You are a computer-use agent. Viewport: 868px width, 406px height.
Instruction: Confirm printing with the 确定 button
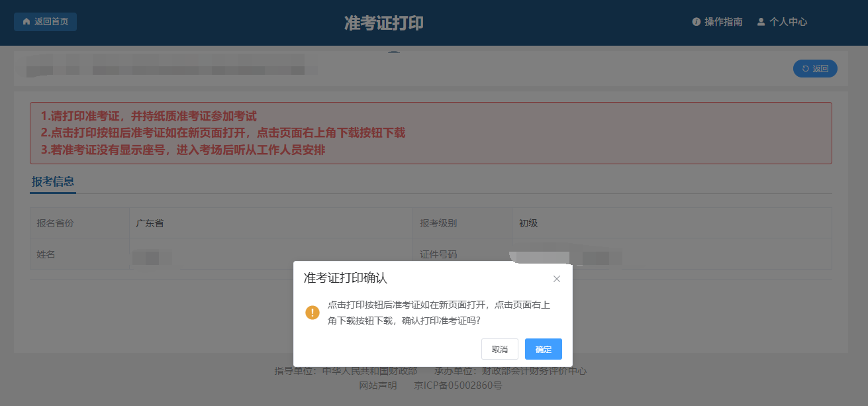click(544, 349)
